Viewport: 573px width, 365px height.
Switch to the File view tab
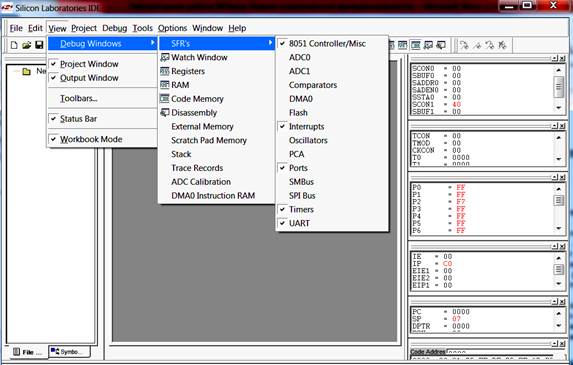pyautogui.click(x=28, y=352)
